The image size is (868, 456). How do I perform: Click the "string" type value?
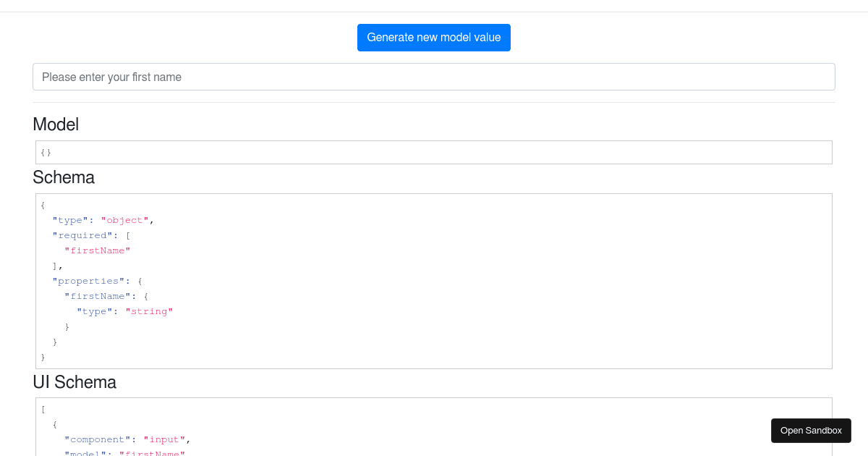(x=149, y=311)
